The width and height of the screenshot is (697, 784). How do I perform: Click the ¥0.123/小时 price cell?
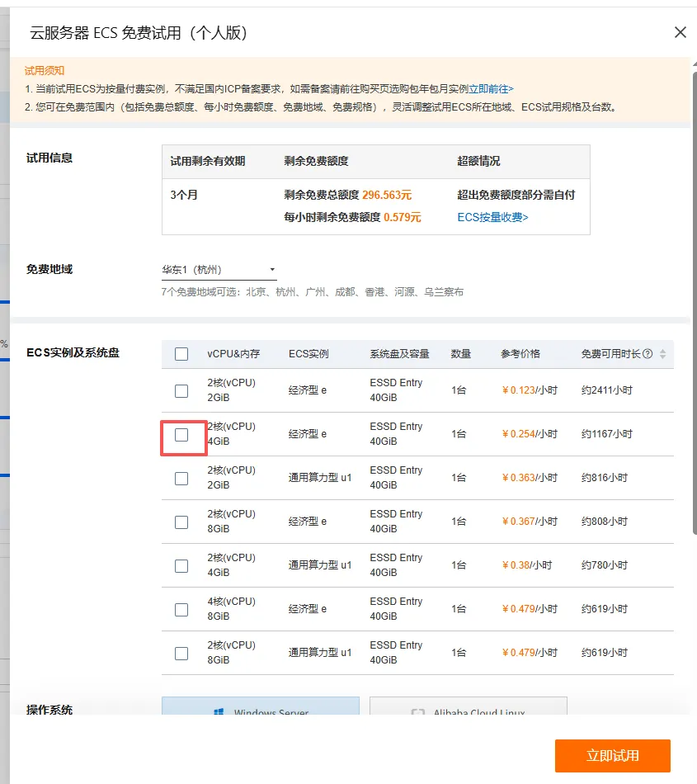coord(530,390)
